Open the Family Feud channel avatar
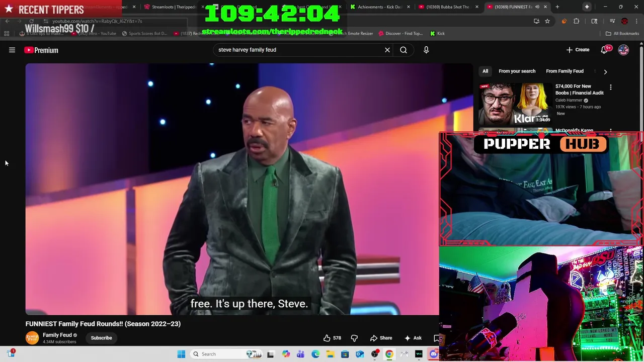This screenshot has width=644, height=362. pyautogui.click(x=32, y=338)
